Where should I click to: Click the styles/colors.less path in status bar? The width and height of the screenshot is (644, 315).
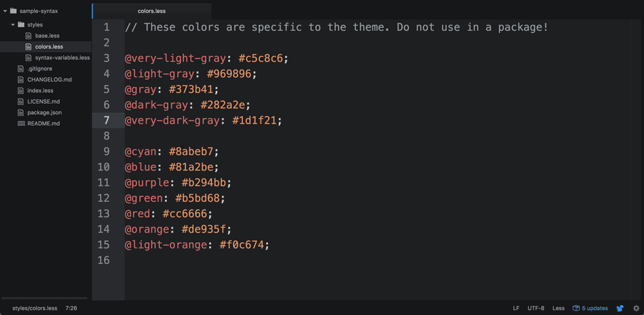click(x=35, y=309)
